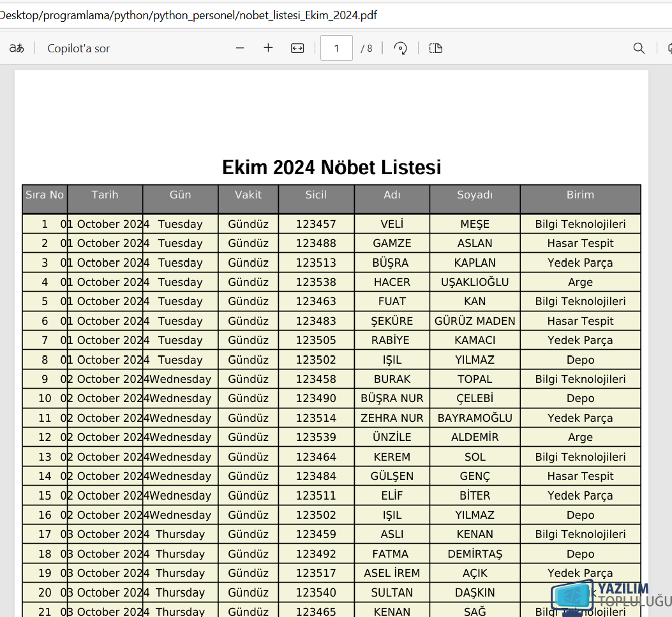
Task: Zoom in with the plus icon
Action: tap(268, 48)
